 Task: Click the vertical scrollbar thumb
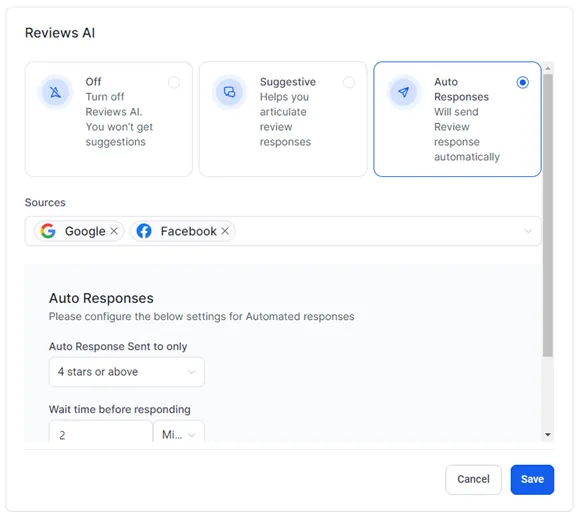tap(548, 215)
